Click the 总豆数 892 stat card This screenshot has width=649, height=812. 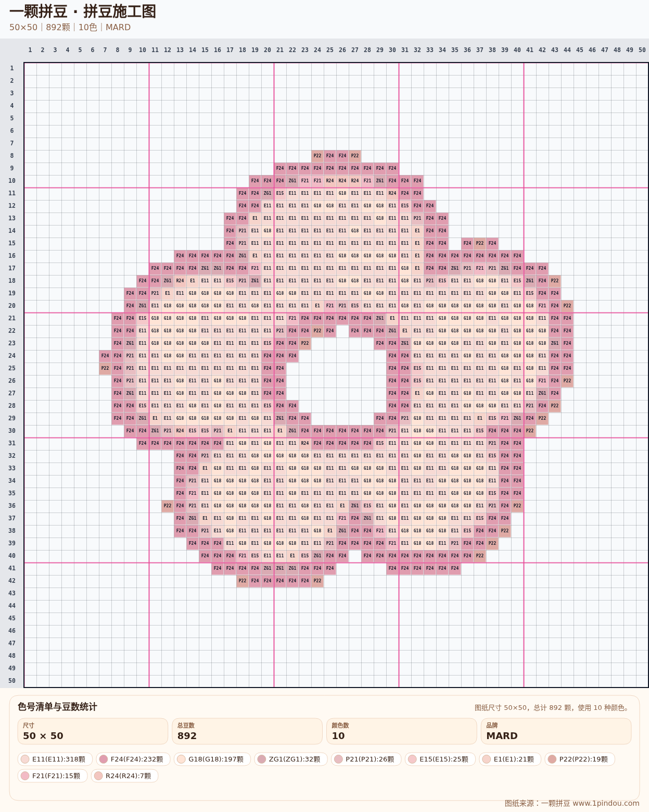tap(247, 731)
